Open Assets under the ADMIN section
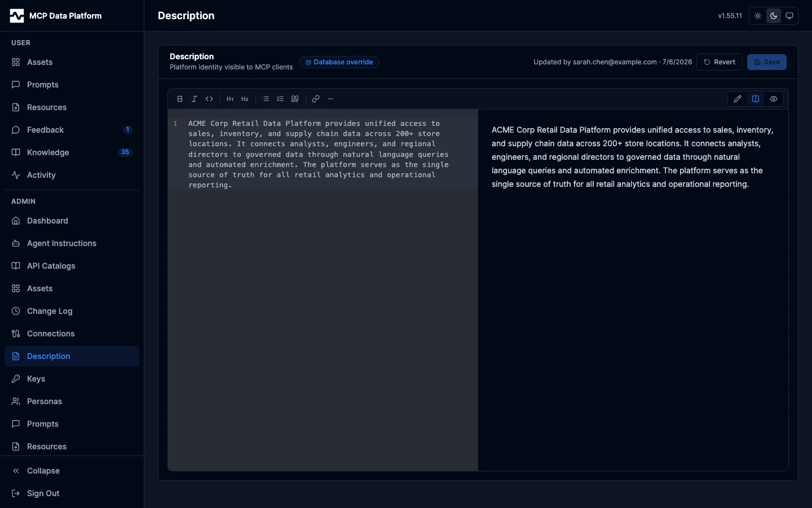 [x=72, y=288]
